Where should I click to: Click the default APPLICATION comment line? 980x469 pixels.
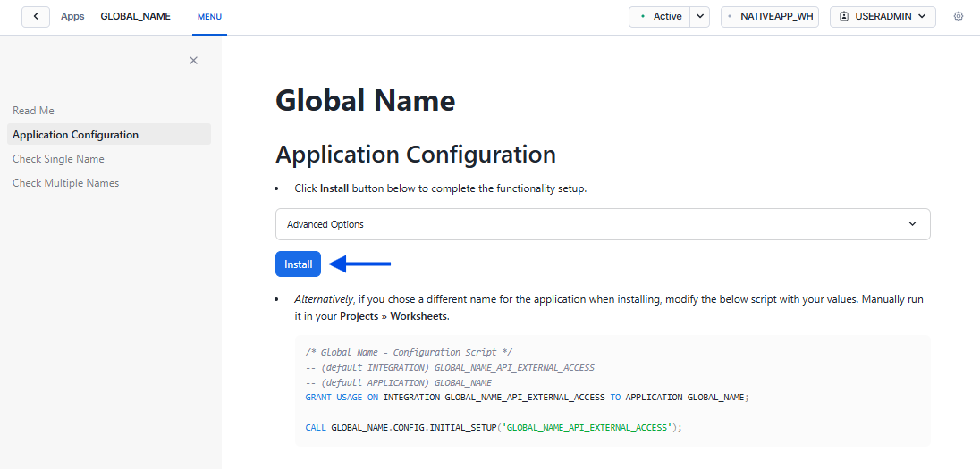399,383
